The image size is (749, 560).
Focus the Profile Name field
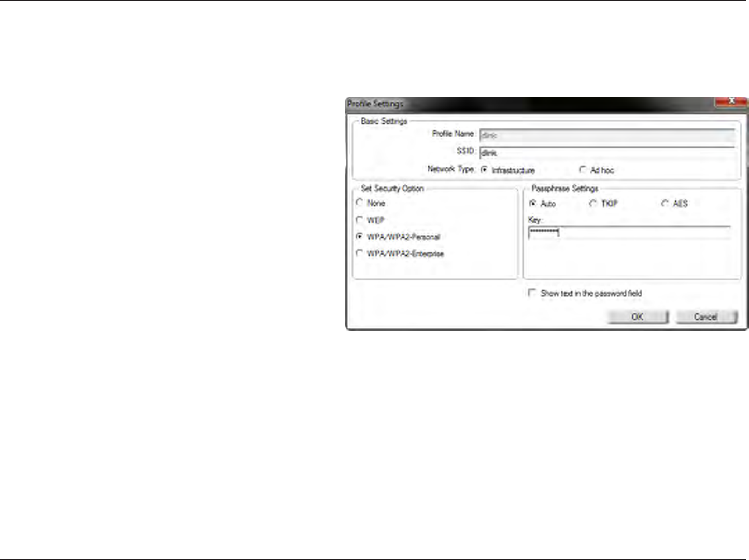coord(607,135)
